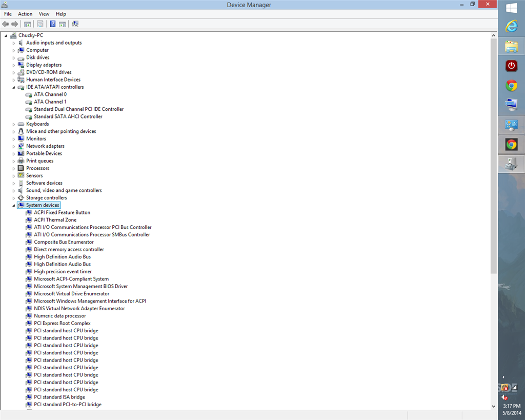
Task: Select PCI Express Root Complex
Action: (x=62, y=323)
